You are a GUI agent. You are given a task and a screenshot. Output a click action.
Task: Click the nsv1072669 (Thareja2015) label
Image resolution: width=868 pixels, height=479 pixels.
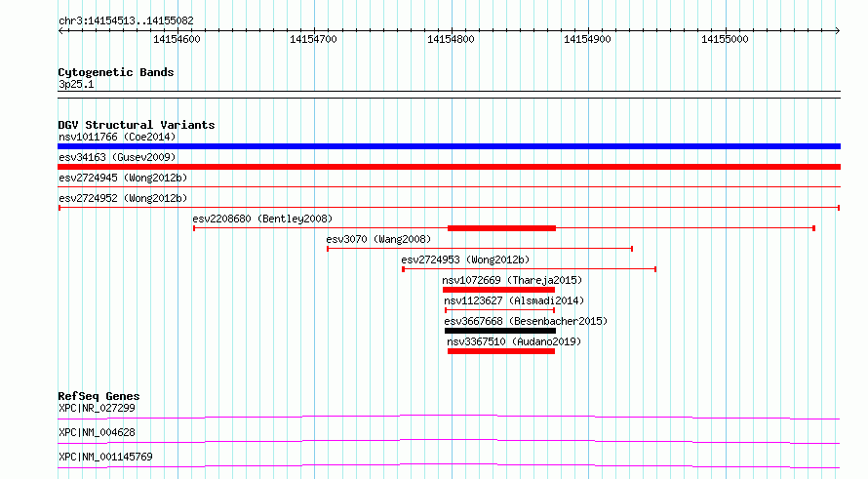coord(512,280)
